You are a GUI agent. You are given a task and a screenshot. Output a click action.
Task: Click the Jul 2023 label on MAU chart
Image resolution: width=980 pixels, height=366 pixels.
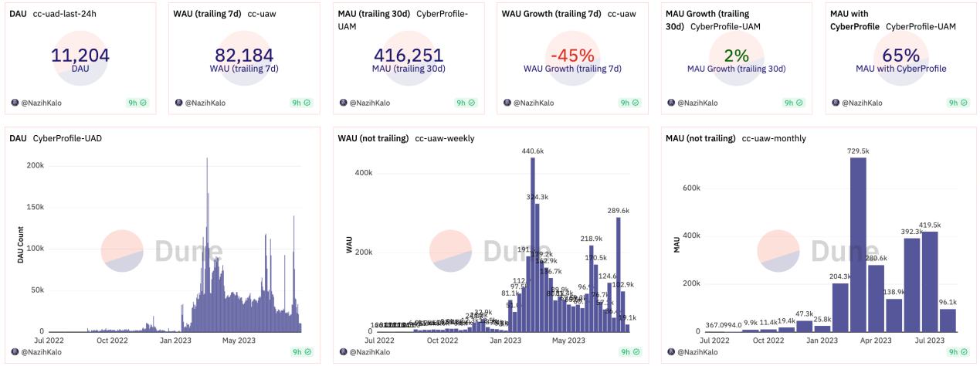pyautogui.click(x=929, y=339)
